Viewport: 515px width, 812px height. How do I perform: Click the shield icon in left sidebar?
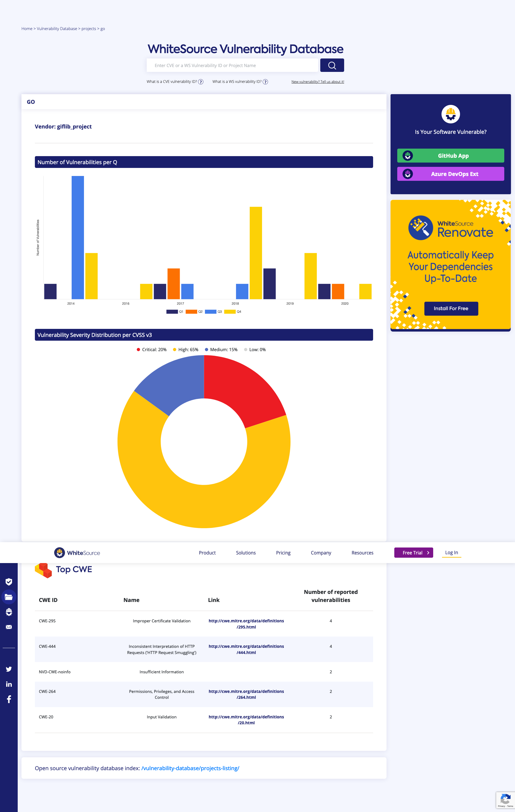pos(9,582)
